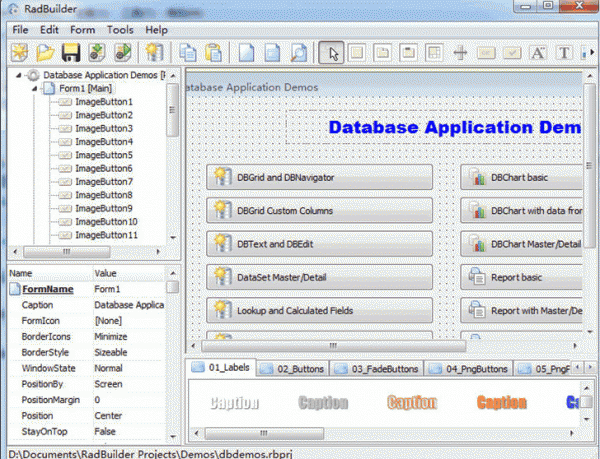Select the tabbed page component tool
The image size is (600, 459).
[x=382, y=52]
